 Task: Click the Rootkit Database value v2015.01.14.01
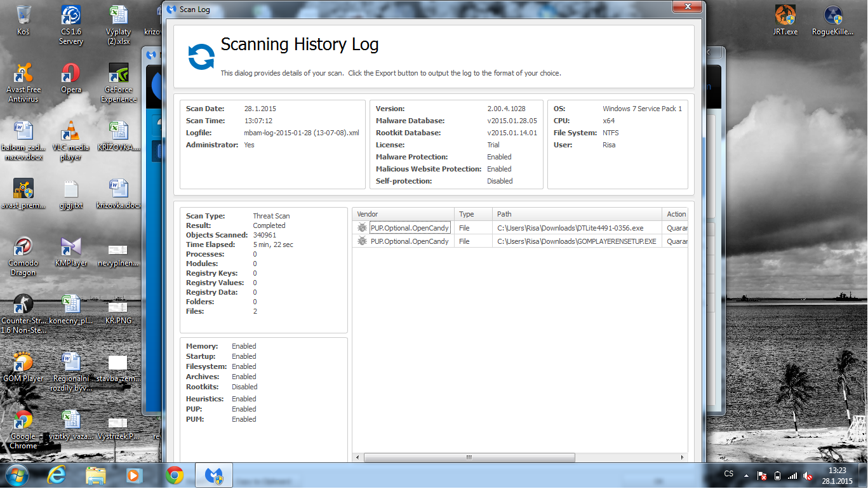pos(512,133)
